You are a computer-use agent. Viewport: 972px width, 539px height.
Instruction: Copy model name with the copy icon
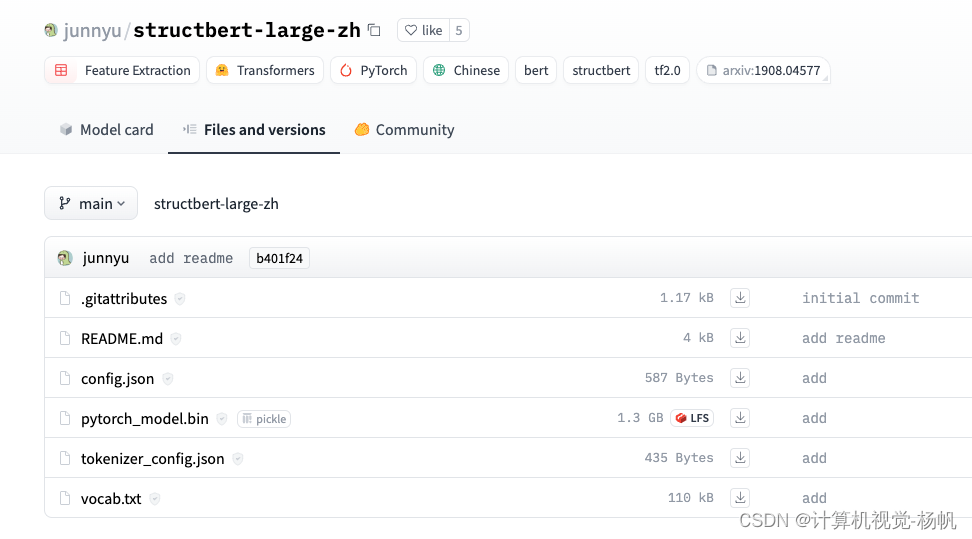click(374, 30)
